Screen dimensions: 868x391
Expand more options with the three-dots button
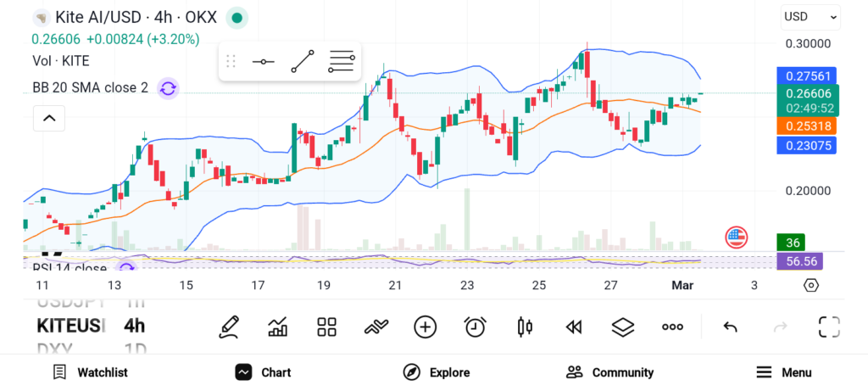(672, 327)
